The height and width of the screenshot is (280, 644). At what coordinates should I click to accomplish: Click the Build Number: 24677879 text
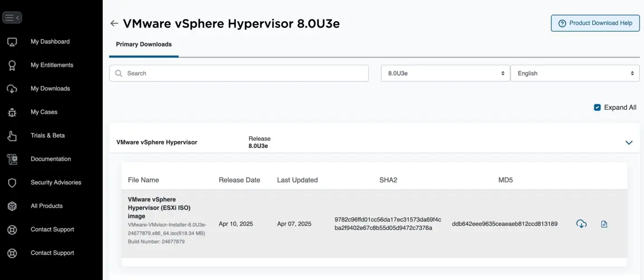(156, 242)
